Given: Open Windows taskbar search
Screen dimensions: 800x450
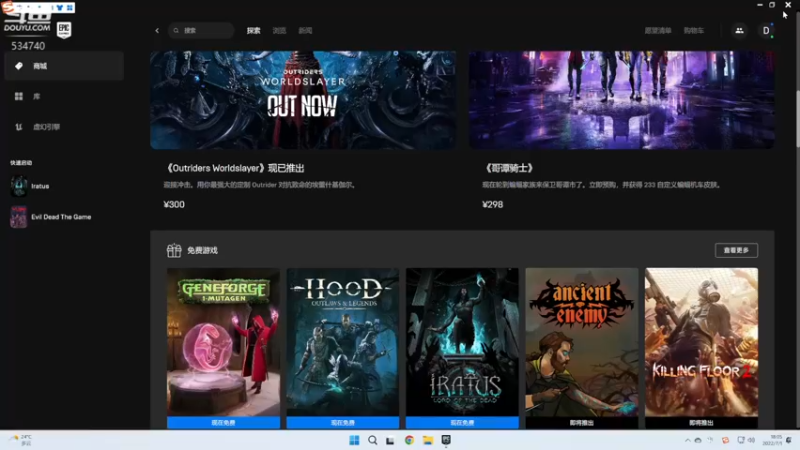Looking at the screenshot, I should 372,440.
